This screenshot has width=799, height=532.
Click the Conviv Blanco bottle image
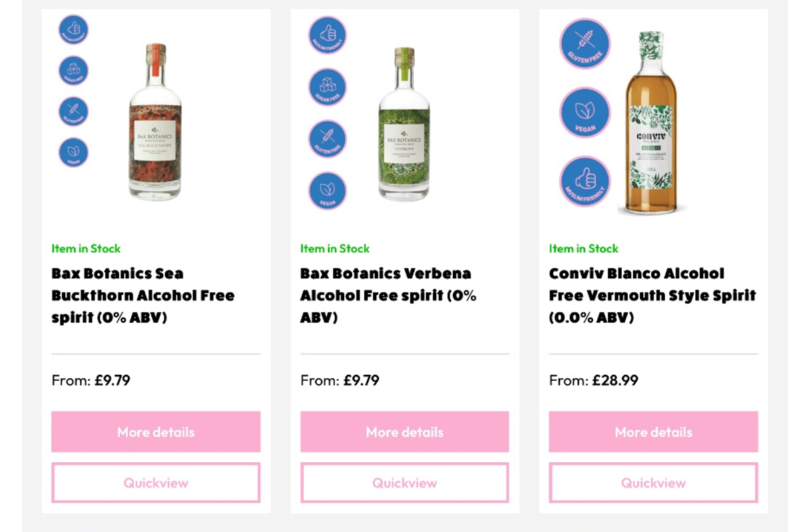(649, 127)
